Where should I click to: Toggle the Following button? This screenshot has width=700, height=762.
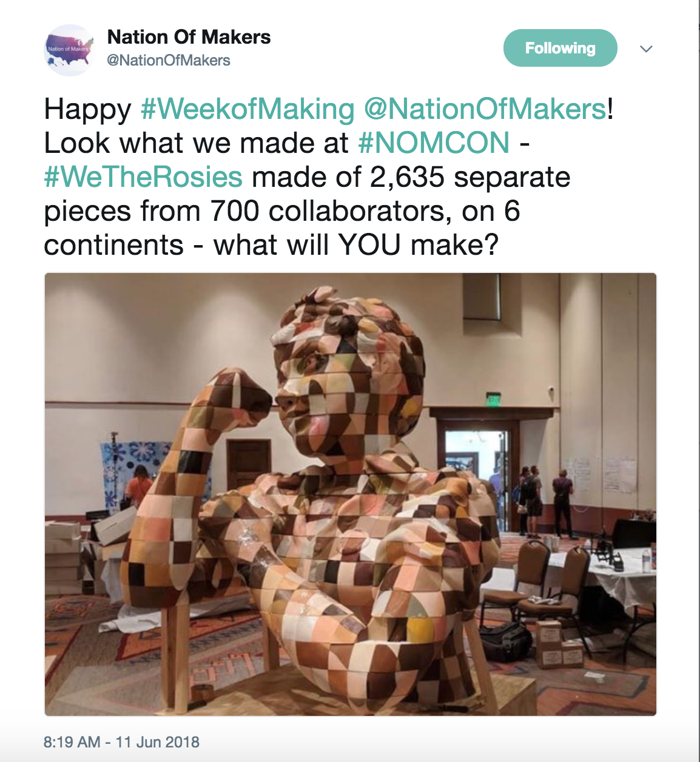coord(560,48)
